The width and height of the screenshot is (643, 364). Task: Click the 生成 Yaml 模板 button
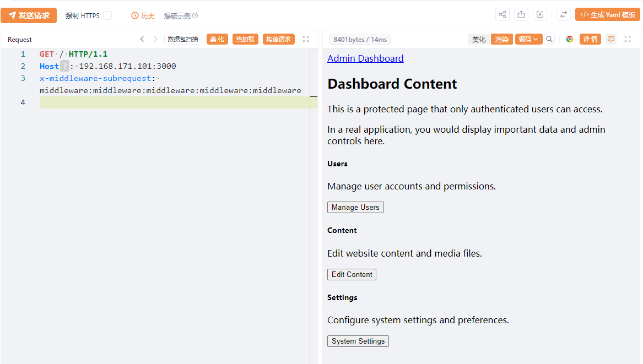tap(608, 15)
